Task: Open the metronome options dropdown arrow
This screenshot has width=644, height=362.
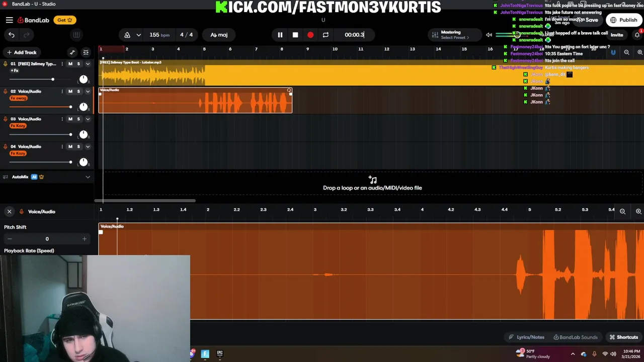Action: (x=138, y=35)
